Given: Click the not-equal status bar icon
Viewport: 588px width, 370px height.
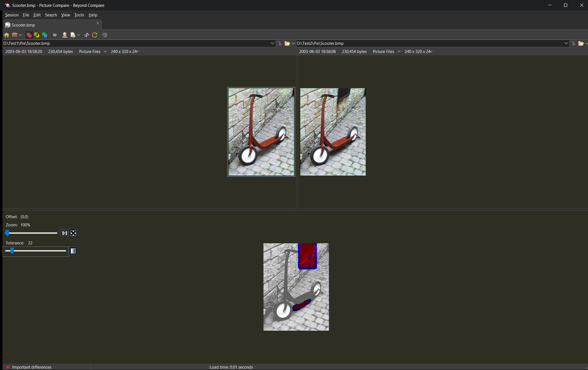Looking at the screenshot, I should pos(8,367).
